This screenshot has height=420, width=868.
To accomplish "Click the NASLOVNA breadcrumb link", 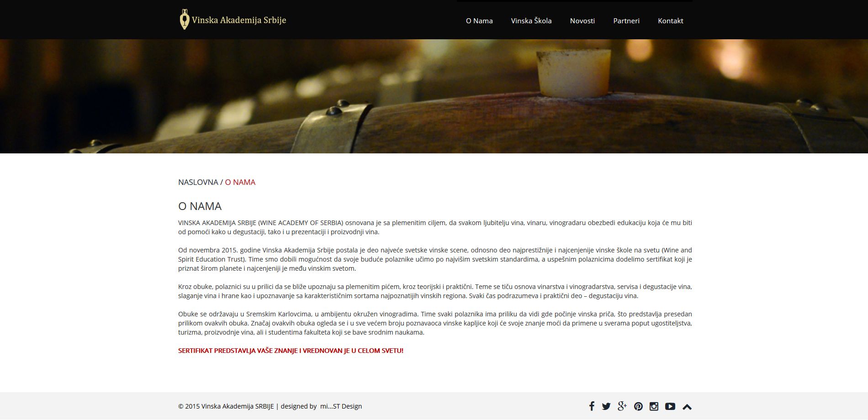I will 198,182.
